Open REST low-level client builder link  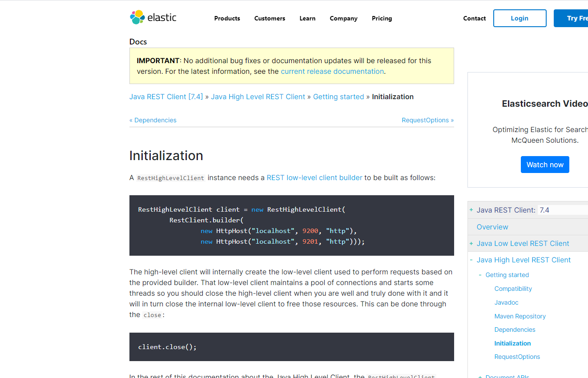pyautogui.click(x=314, y=177)
